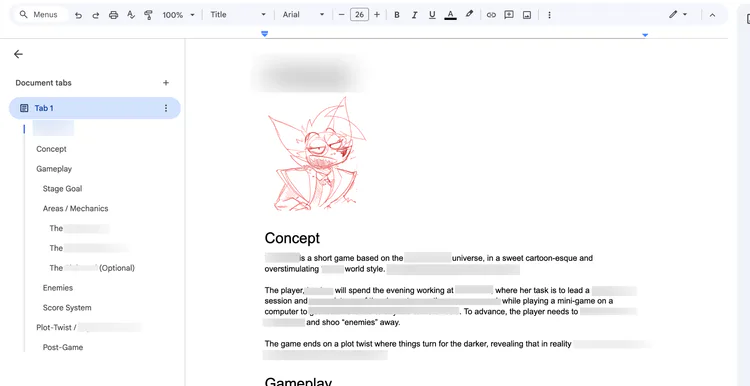The height and width of the screenshot is (386, 750).
Task: Activate the paint format tool
Action: point(148,15)
